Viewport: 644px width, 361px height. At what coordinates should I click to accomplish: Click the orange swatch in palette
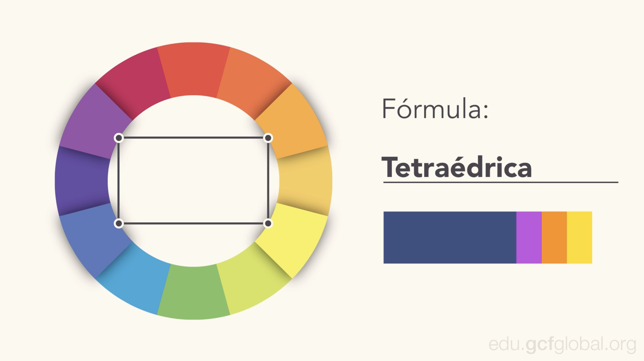pyautogui.click(x=554, y=237)
